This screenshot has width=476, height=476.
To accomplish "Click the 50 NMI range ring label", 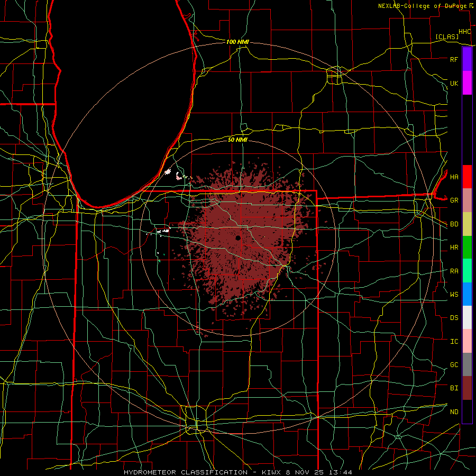I will point(237,140).
